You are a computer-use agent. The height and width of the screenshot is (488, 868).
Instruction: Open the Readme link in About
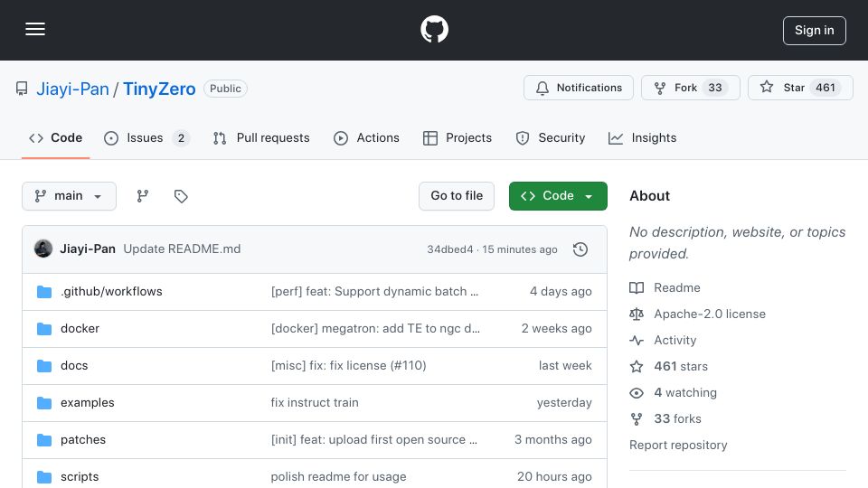tap(665, 287)
